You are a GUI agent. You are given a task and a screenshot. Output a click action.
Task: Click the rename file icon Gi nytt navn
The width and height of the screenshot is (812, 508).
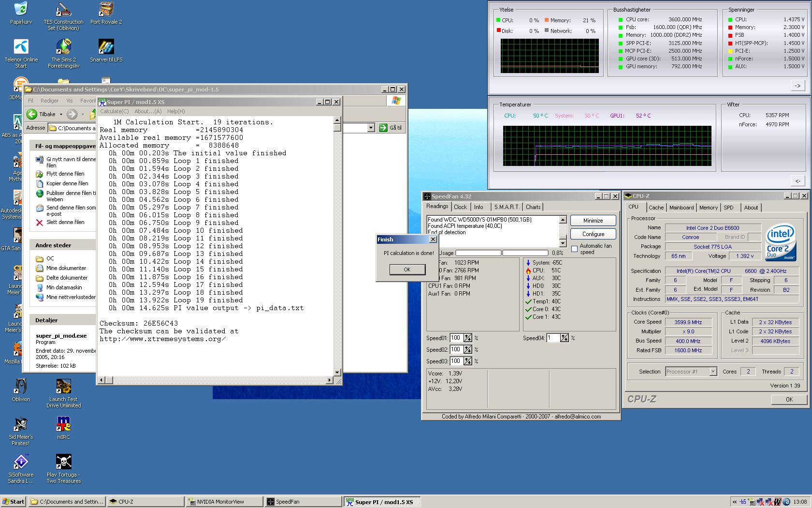click(40, 160)
